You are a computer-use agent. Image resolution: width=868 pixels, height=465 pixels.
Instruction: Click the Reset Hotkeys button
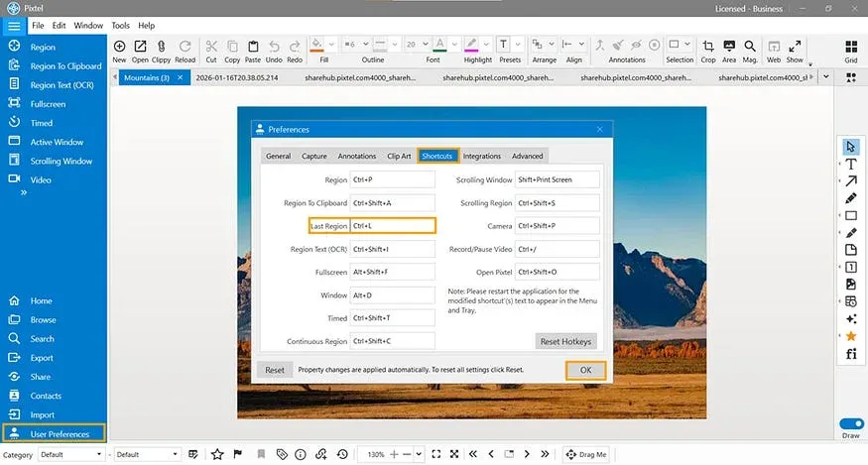tap(565, 341)
